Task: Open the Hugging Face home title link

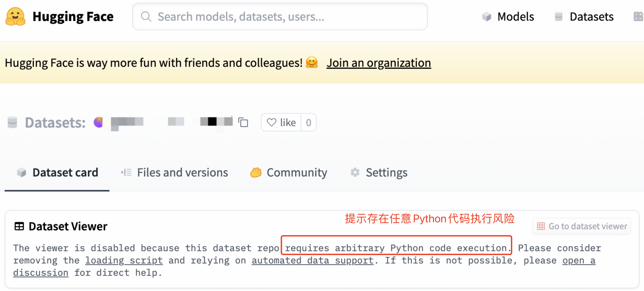Action: coord(73,17)
